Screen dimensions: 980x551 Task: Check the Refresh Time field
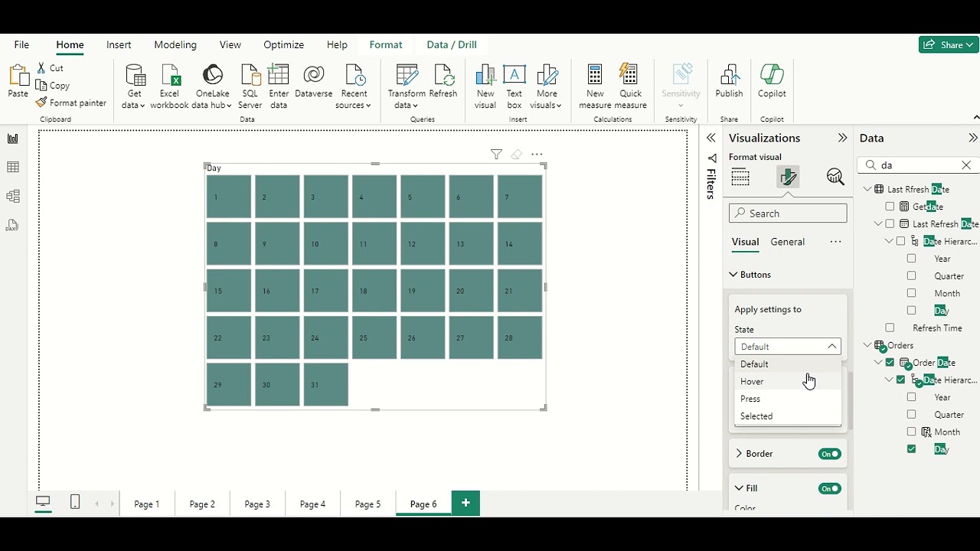(x=890, y=328)
